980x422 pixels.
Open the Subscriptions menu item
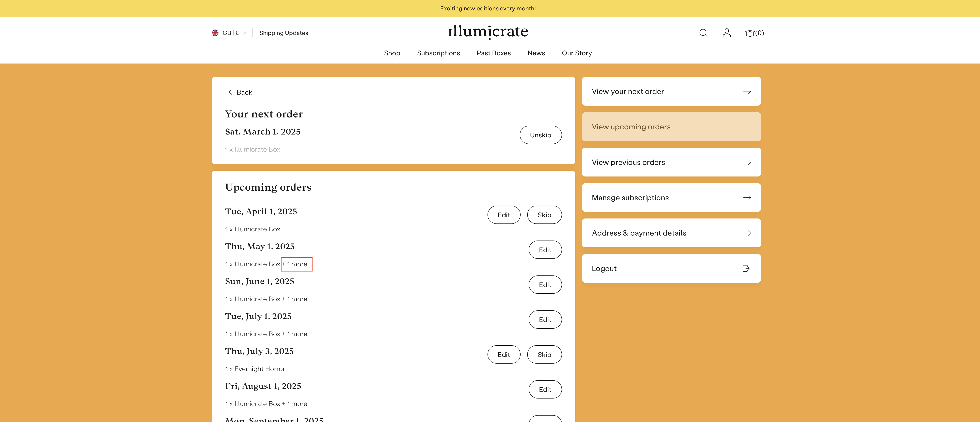438,53
